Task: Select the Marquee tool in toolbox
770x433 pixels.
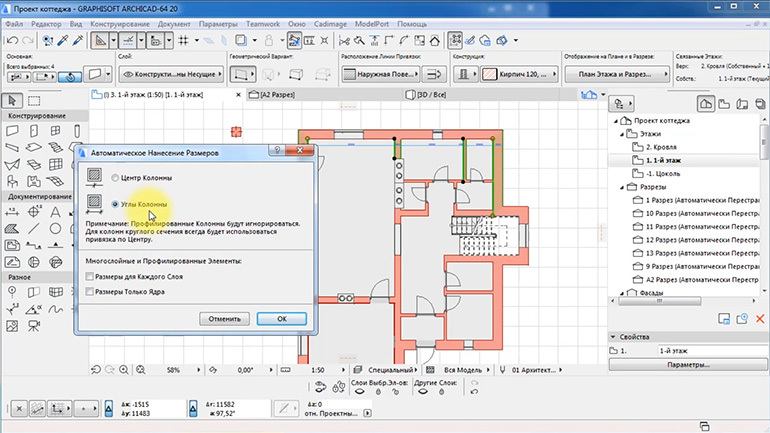Action: [33, 100]
